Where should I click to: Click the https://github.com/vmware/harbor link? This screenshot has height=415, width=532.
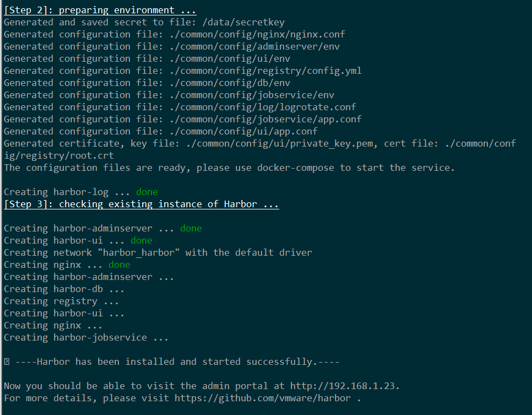(262, 398)
